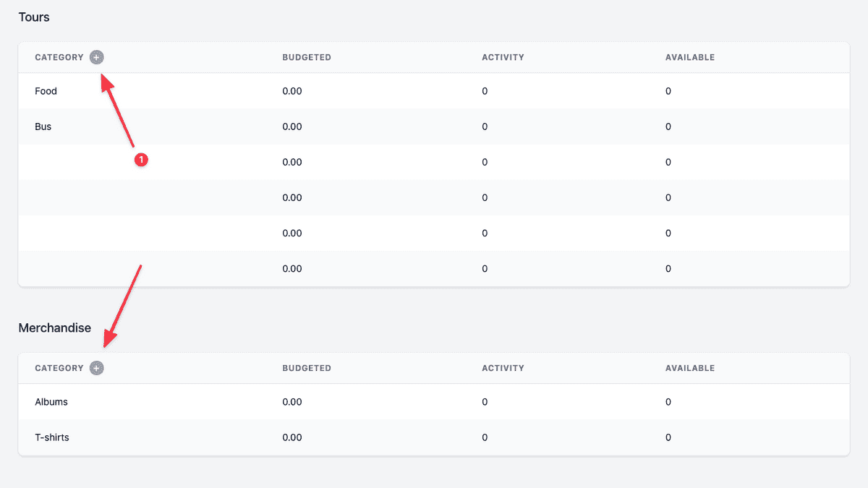The height and width of the screenshot is (488, 868).
Task: Click the Available header in the Merchandise table
Action: coord(690,368)
